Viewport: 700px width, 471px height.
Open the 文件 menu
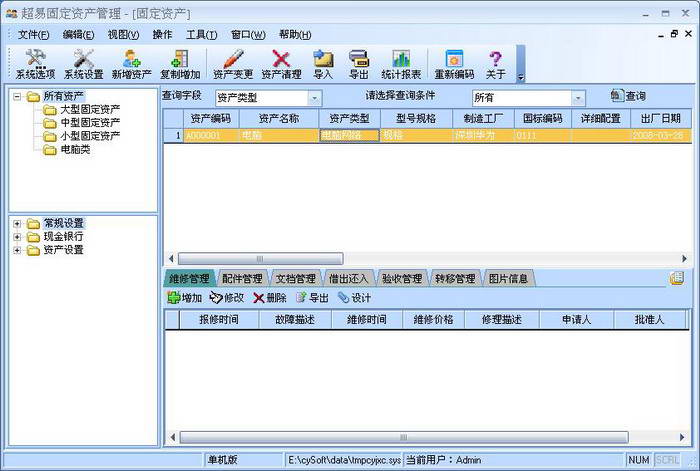[x=33, y=35]
